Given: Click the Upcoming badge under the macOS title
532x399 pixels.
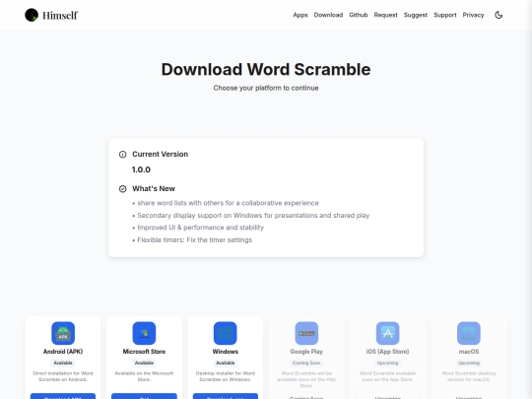Looking at the screenshot, I should point(469,363).
